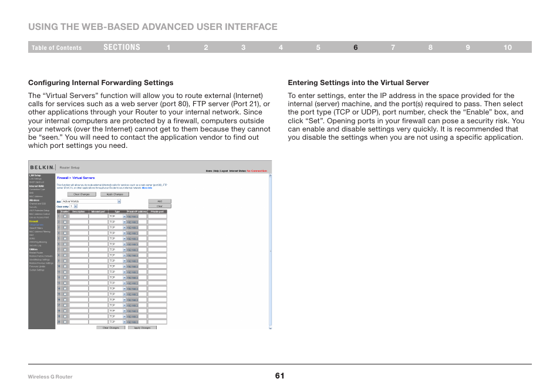560x392 pixels.
Task: Click the scrollbar up arrow in router page
Action: click(271, 175)
